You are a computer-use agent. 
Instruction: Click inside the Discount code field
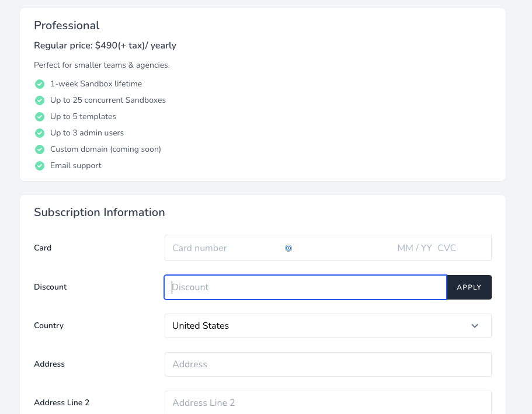tap(305, 287)
